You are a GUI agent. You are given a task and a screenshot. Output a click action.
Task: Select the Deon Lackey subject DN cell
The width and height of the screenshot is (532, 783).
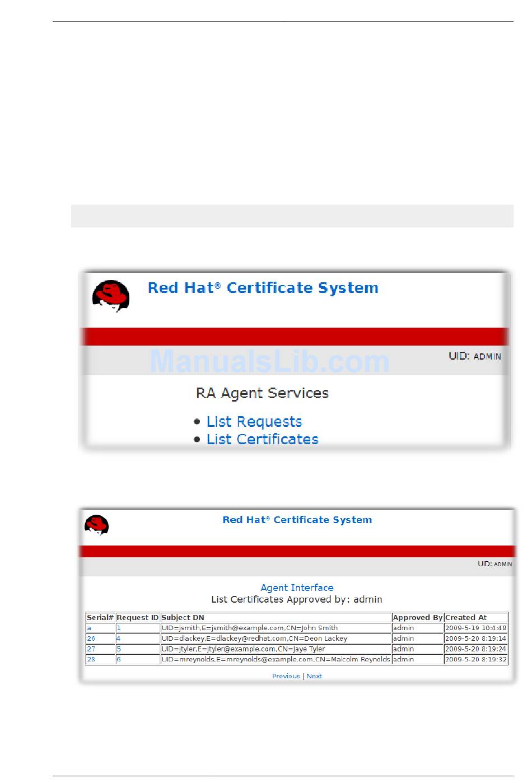click(276, 638)
